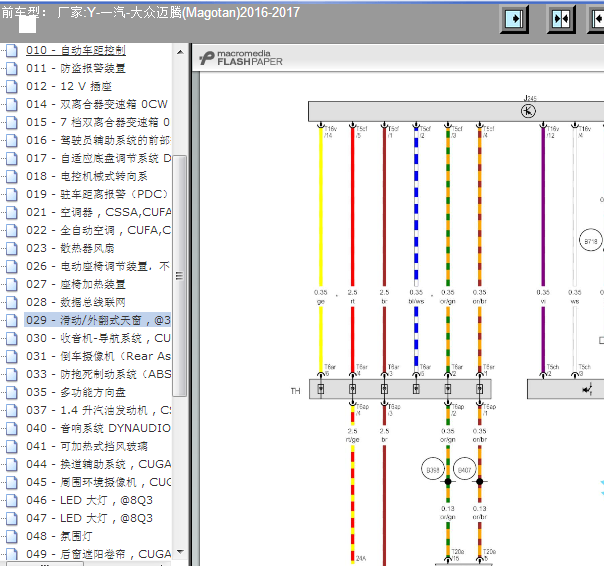Click the TH connector label
The height and width of the screenshot is (566, 604).
point(295,391)
